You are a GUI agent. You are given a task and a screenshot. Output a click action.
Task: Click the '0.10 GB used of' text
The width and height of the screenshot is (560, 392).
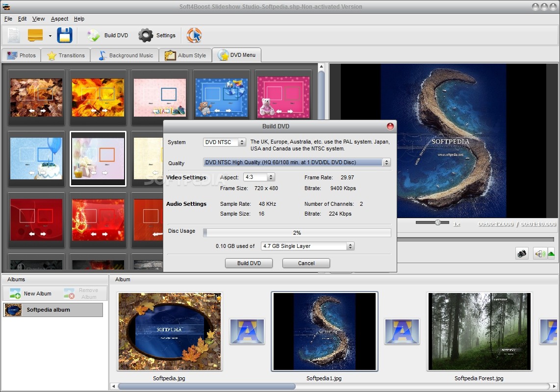[235, 246]
